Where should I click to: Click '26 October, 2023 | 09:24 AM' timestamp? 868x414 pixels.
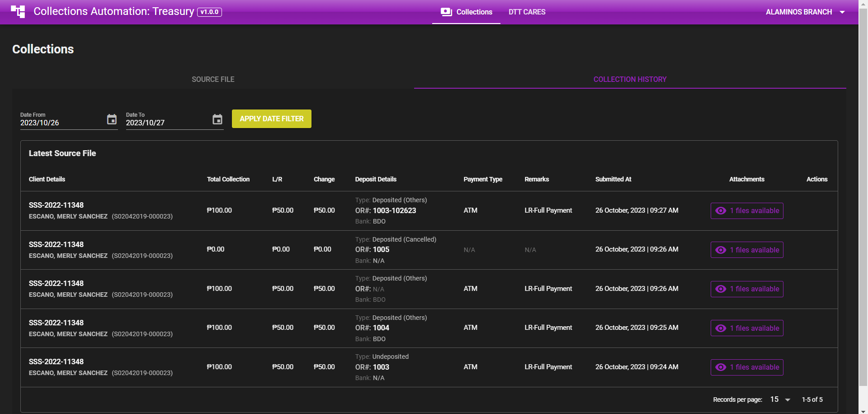637,367
